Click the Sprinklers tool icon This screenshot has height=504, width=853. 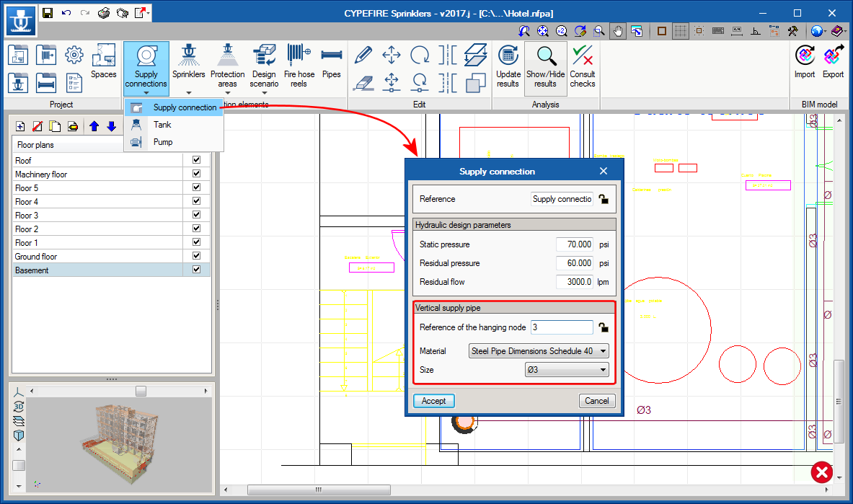[188, 56]
